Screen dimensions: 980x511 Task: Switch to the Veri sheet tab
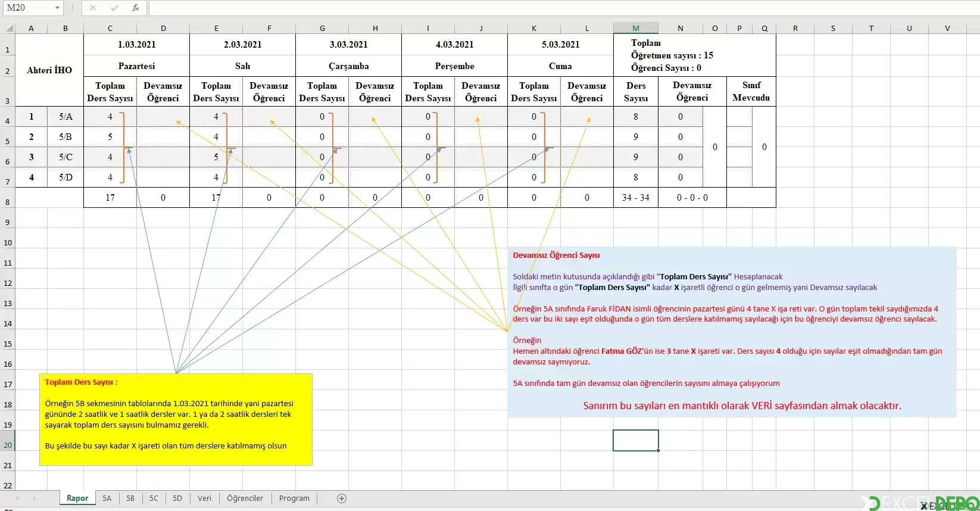point(204,498)
